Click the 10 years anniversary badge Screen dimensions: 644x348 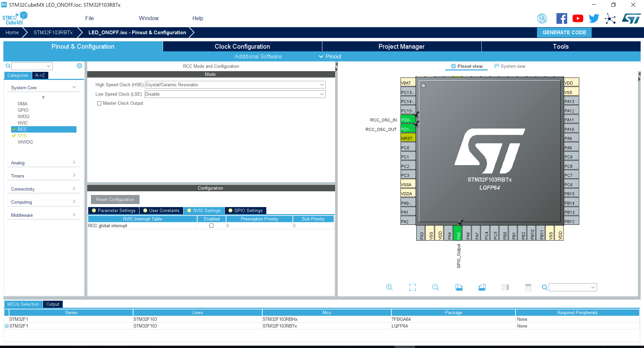[x=542, y=18]
